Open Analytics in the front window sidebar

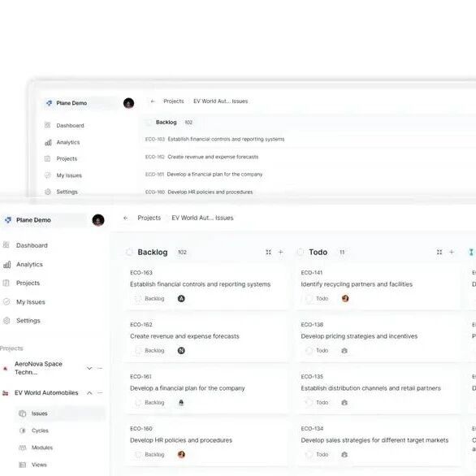(29, 265)
